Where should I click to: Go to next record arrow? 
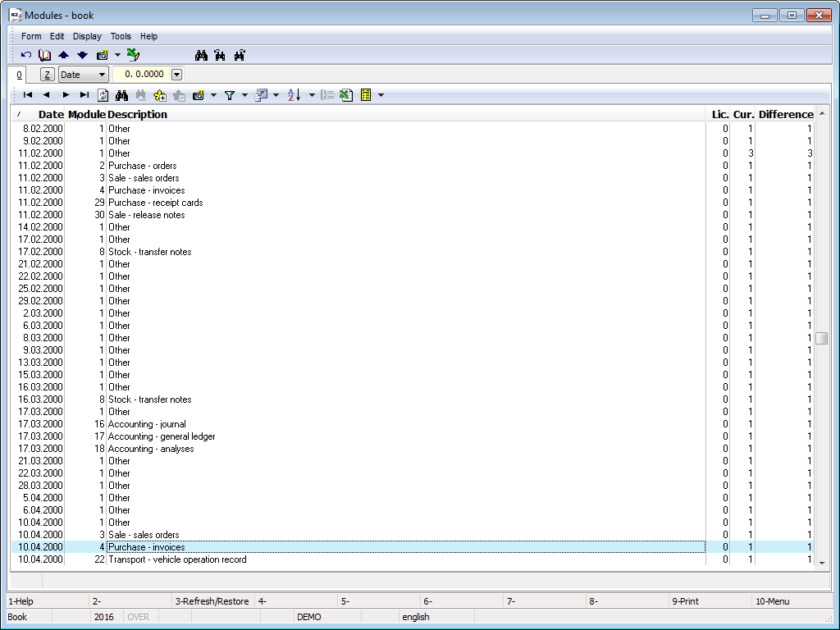(x=66, y=95)
